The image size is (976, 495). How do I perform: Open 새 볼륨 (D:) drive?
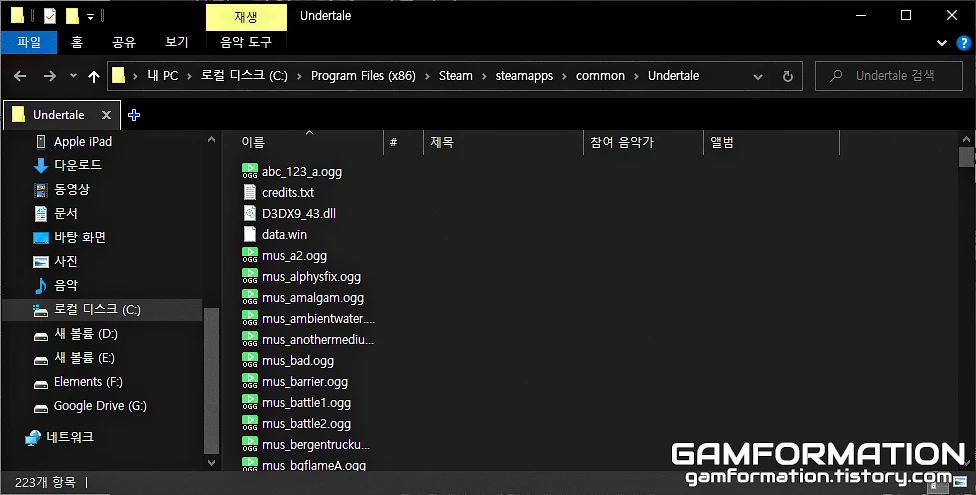click(85, 334)
